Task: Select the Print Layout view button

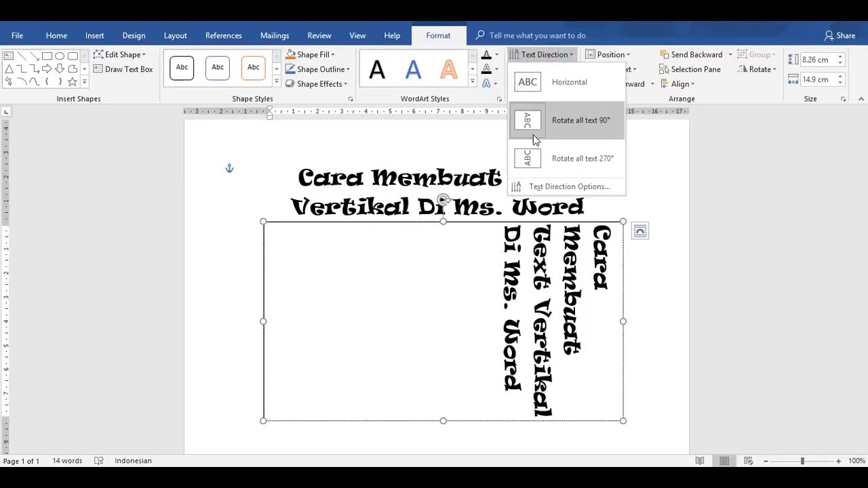Action: click(x=724, y=461)
